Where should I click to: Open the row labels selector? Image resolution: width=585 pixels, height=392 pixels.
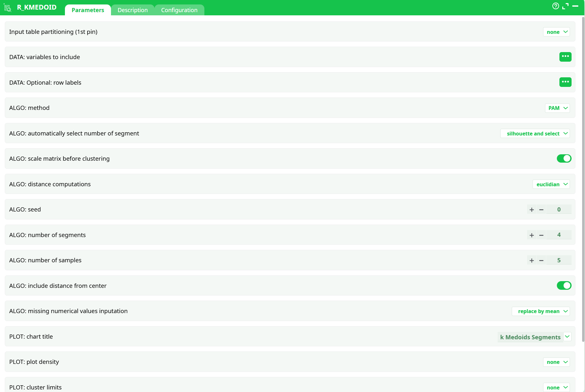pos(565,82)
